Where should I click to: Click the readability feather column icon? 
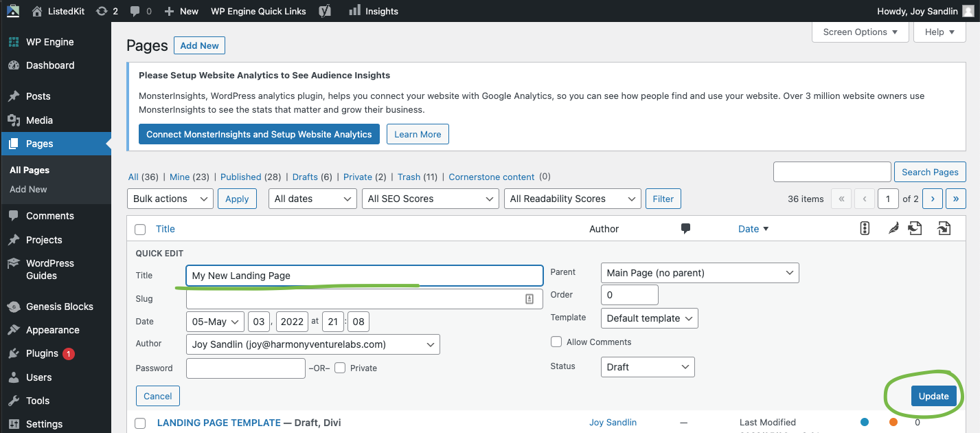click(x=893, y=229)
